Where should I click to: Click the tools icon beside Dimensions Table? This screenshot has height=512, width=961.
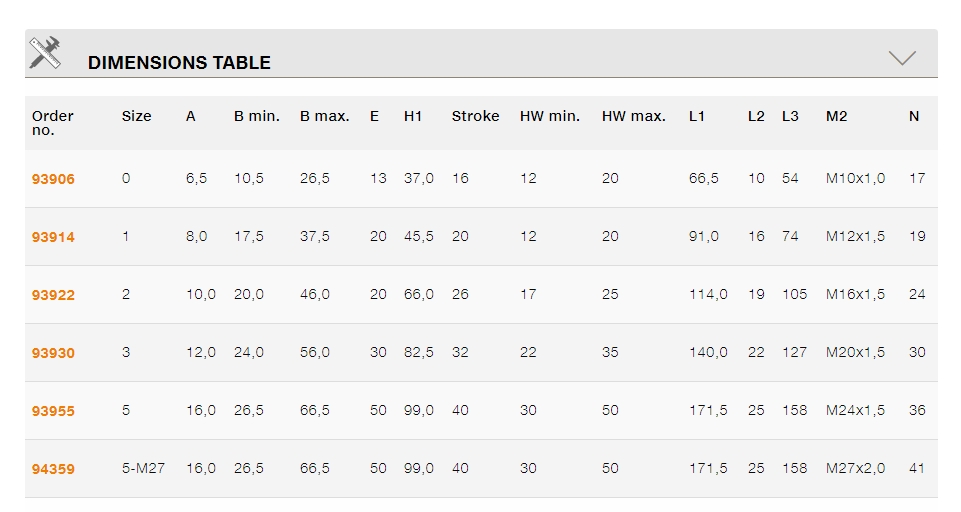(x=45, y=53)
